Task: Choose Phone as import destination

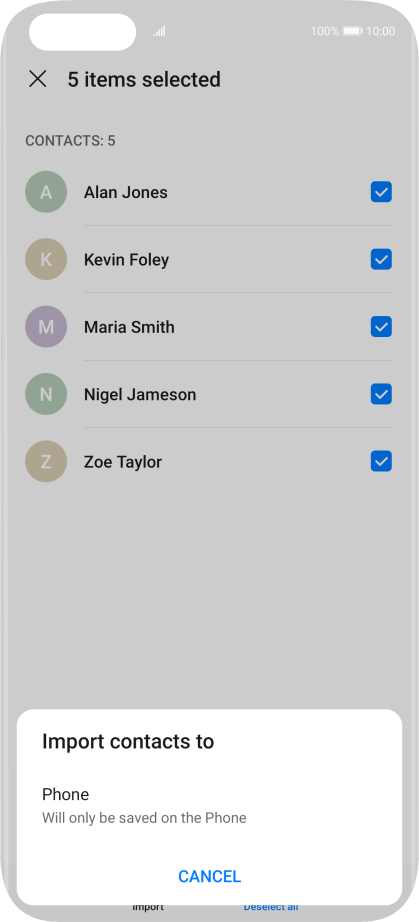Action: [210, 806]
